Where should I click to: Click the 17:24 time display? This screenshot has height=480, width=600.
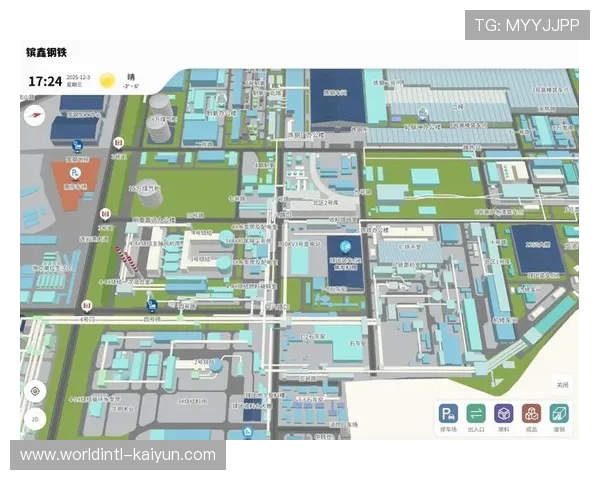43,81
